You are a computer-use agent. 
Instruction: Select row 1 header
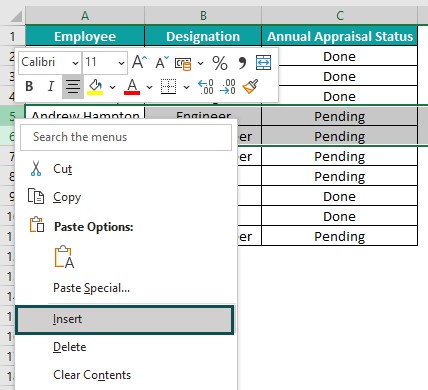coord(12,36)
